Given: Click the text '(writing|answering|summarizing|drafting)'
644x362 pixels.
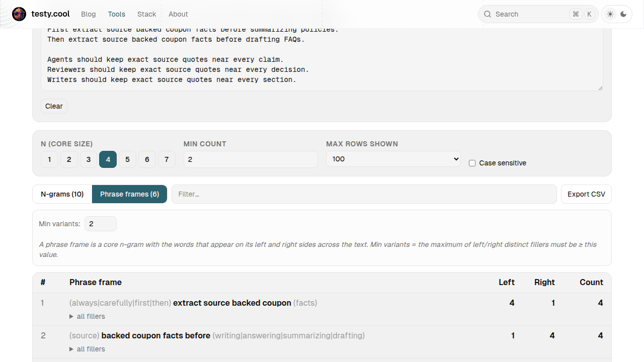Looking at the screenshot, I should pos(289,335).
